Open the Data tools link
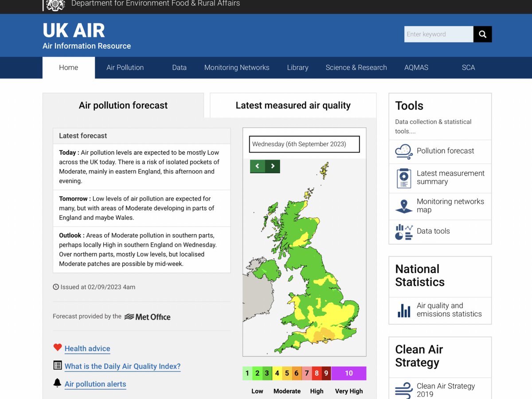 (433, 231)
